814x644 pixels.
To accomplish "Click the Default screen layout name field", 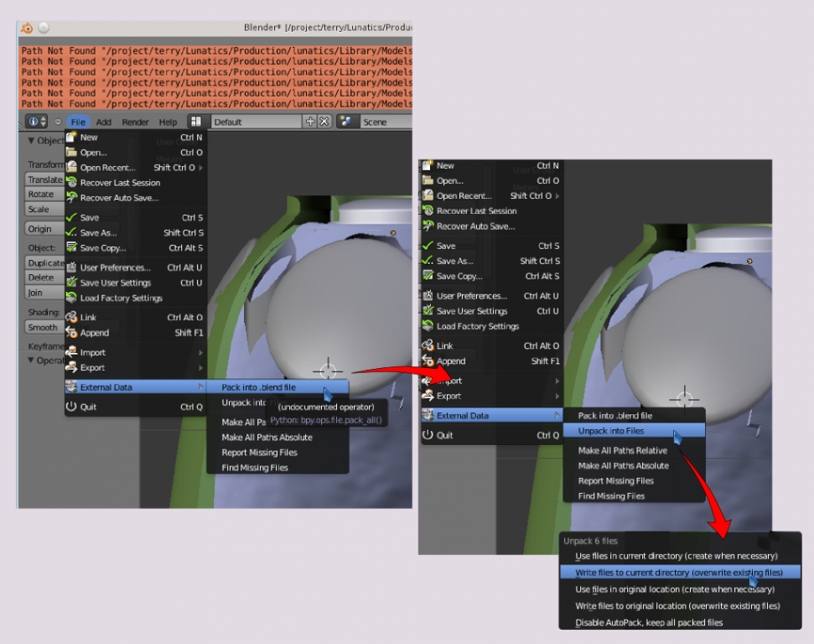I will point(257,122).
